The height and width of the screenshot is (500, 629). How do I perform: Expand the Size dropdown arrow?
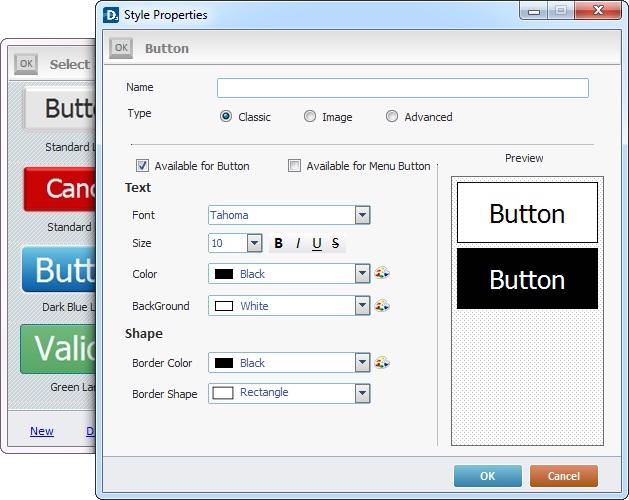click(x=254, y=243)
